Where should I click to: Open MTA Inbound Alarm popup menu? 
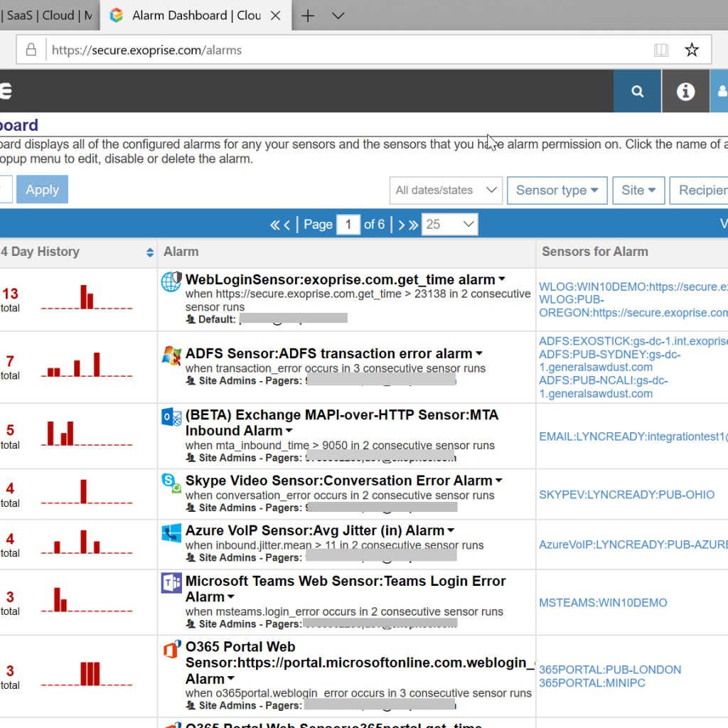289,431
